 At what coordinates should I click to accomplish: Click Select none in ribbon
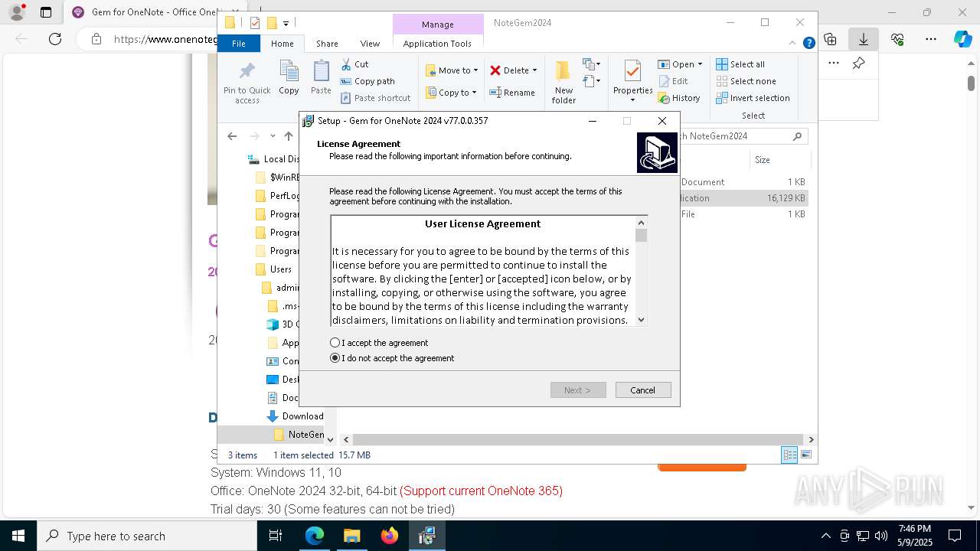[746, 81]
